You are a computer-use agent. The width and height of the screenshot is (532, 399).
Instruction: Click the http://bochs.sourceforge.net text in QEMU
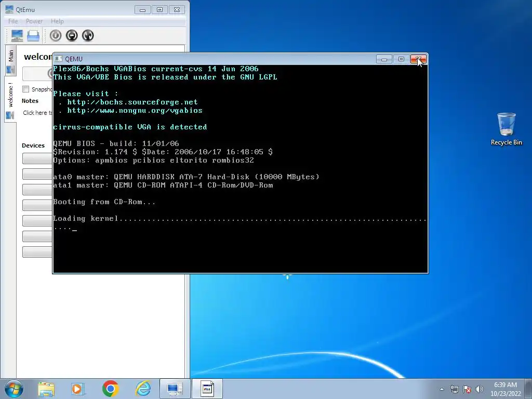coord(132,102)
